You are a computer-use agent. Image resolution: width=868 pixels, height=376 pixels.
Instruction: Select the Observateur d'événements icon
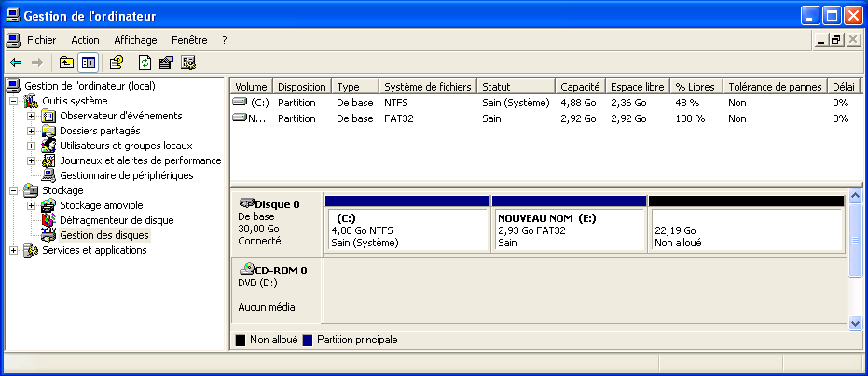[48, 116]
